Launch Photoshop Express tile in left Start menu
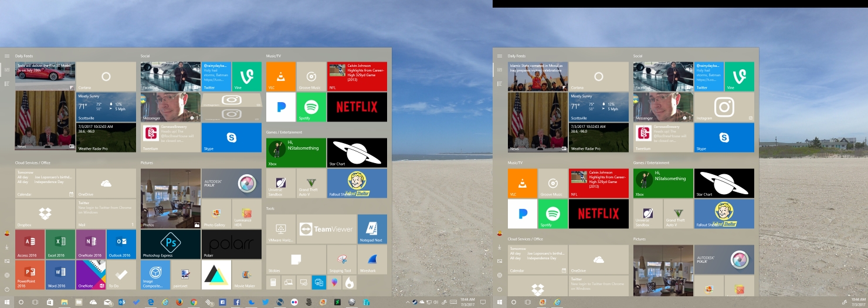This screenshot has height=308, width=868. pos(171,244)
